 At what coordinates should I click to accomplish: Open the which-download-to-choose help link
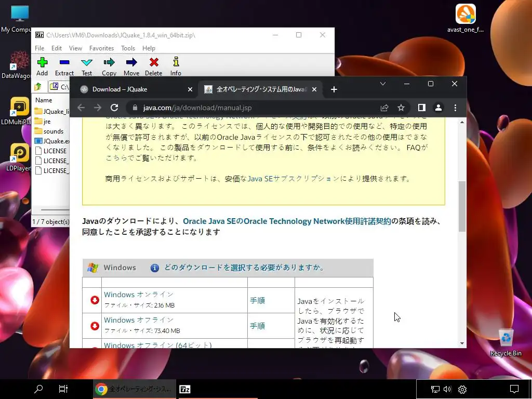244,268
